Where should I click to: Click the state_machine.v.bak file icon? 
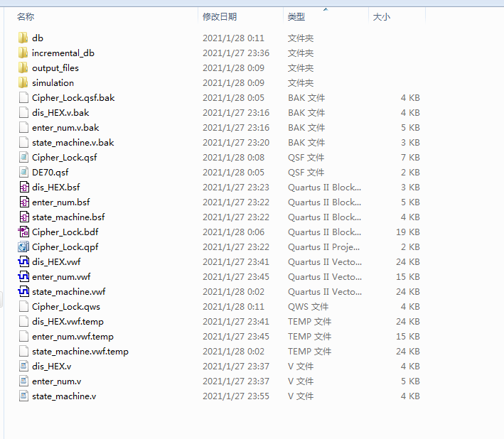tap(23, 143)
